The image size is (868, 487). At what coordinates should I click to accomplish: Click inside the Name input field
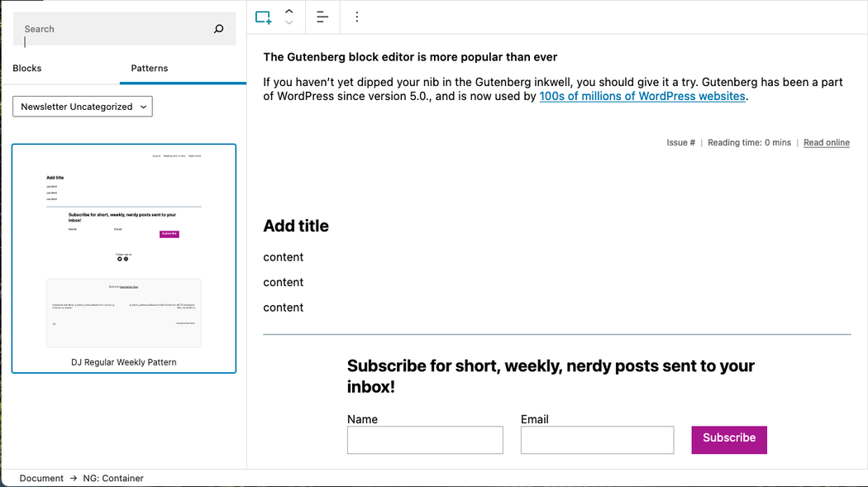pyautogui.click(x=425, y=440)
